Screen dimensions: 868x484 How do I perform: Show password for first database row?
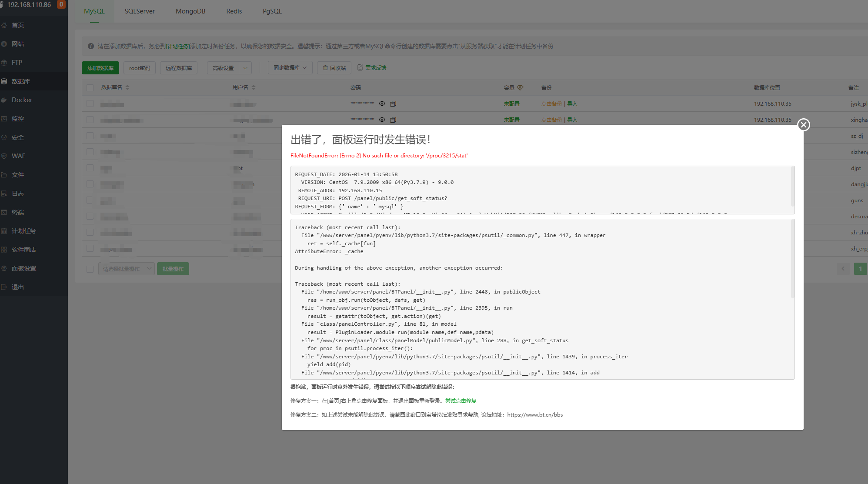tap(382, 103)
